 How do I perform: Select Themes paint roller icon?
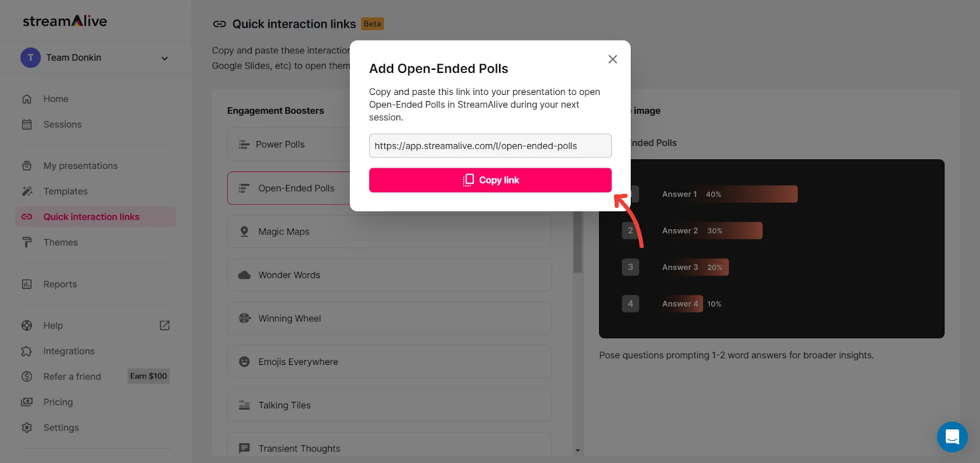[x=27, y=243]
